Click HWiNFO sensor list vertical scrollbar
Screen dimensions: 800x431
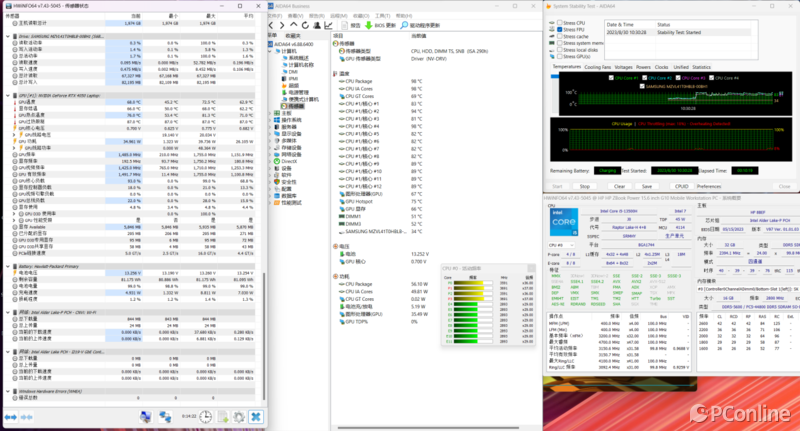tap(264, 337)
